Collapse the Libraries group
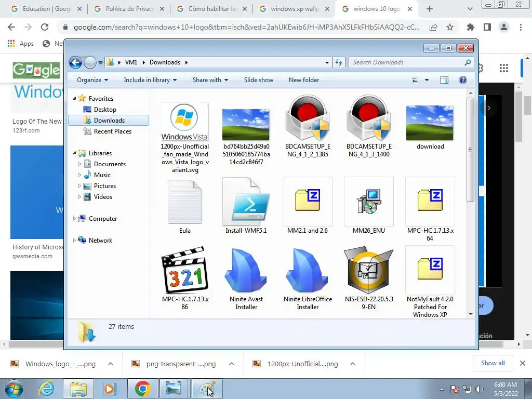This screenshot has width=532, height=399. (75, 153)
